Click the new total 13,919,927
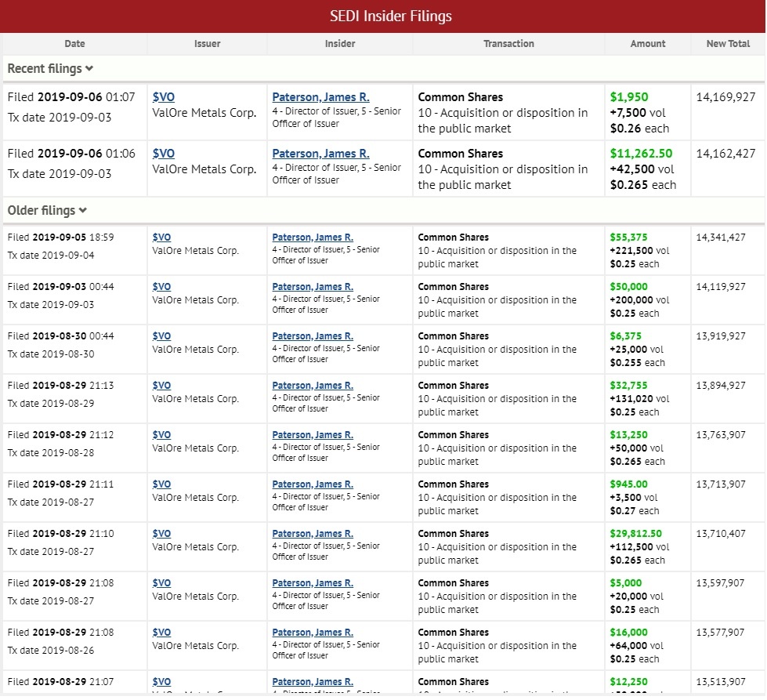The image size is (767, 700). pyautogui.click(x=721, y=336)
